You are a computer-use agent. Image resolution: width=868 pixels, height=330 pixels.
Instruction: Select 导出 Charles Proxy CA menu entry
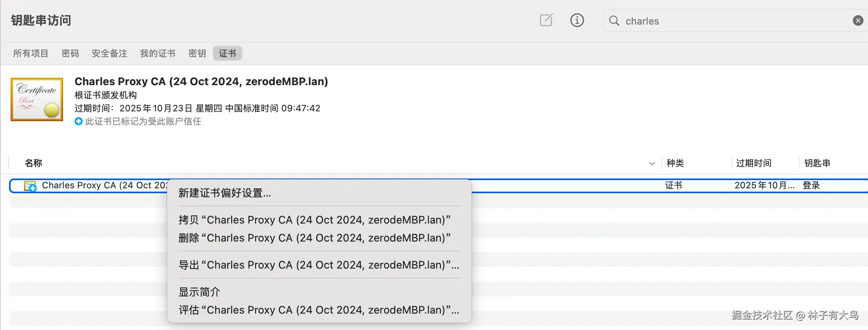pos(318,265)
